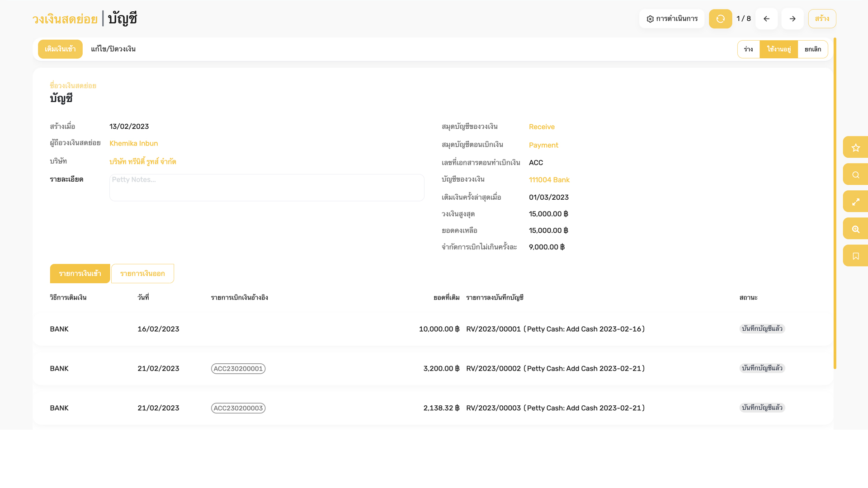This screenshot has height=488, width=868.
Task: Open reference tag ACC230200001
Action: 238,369
